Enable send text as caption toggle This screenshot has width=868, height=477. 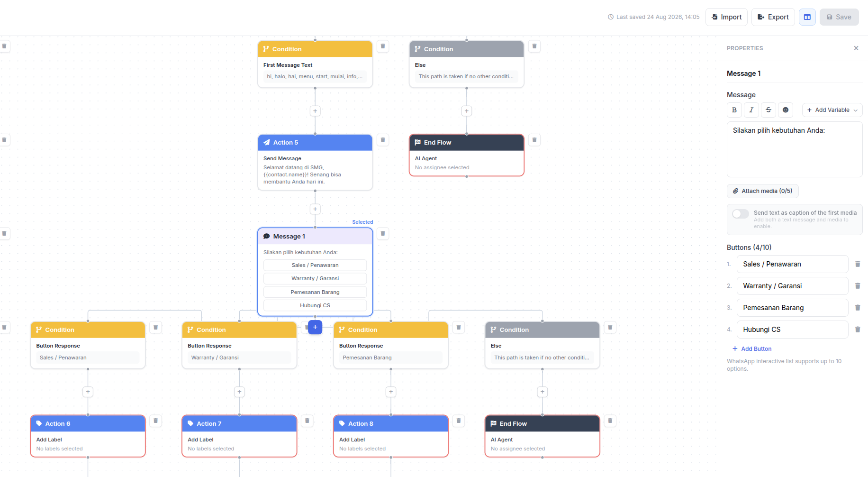tap(741, 214)
